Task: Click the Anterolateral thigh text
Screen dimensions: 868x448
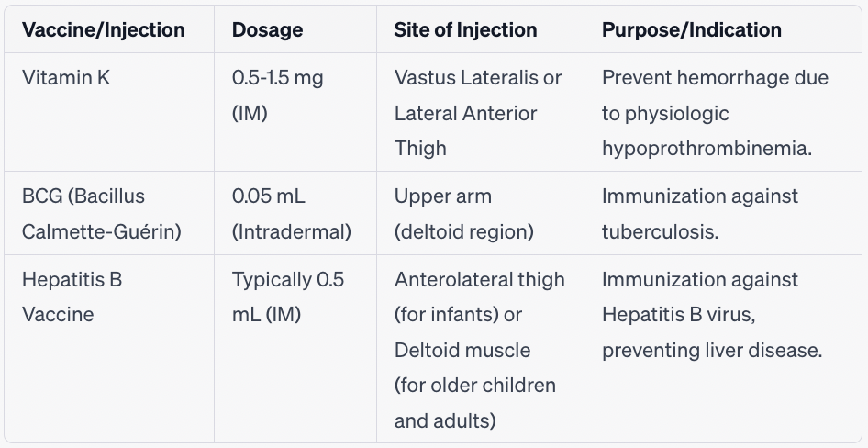Action: tap(479, 280)
